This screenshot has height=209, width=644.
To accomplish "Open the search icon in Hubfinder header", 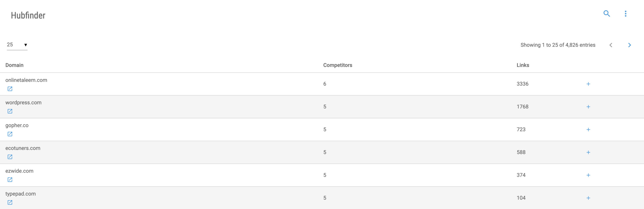I will (x=607, y=14).
